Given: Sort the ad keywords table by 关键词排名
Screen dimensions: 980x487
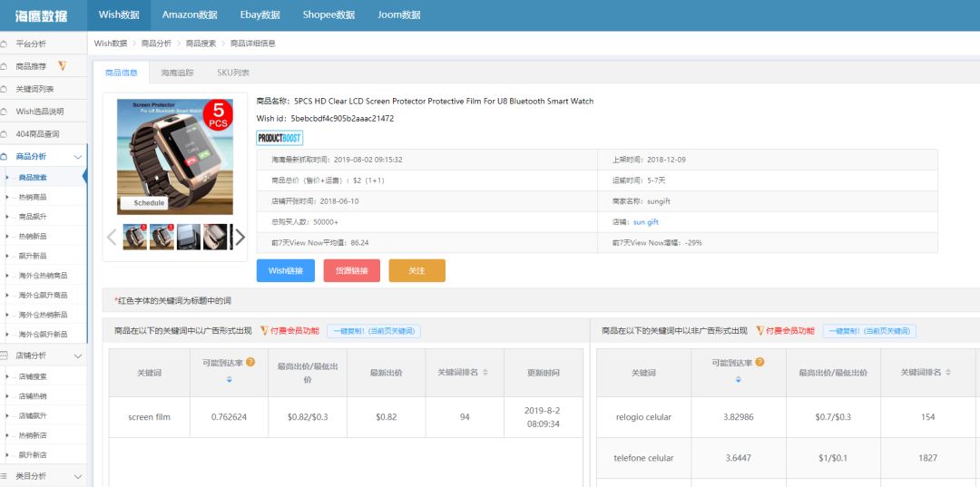Looking at the screenshot, I should tap(485, 373).
